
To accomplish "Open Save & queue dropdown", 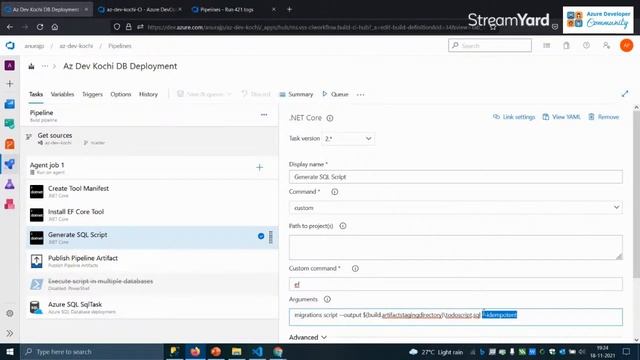I will (x=204, y=94).
